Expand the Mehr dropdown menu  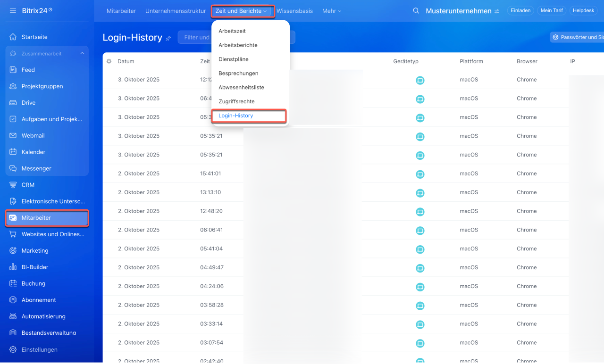(x=331, y=11)
